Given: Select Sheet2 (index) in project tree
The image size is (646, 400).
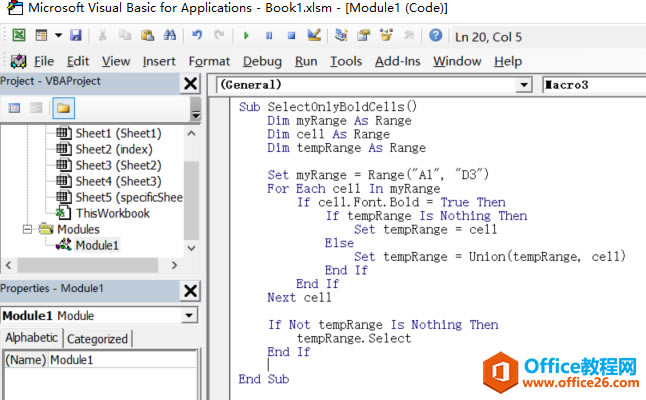Looking at the screenshot, I should (114, 149).
